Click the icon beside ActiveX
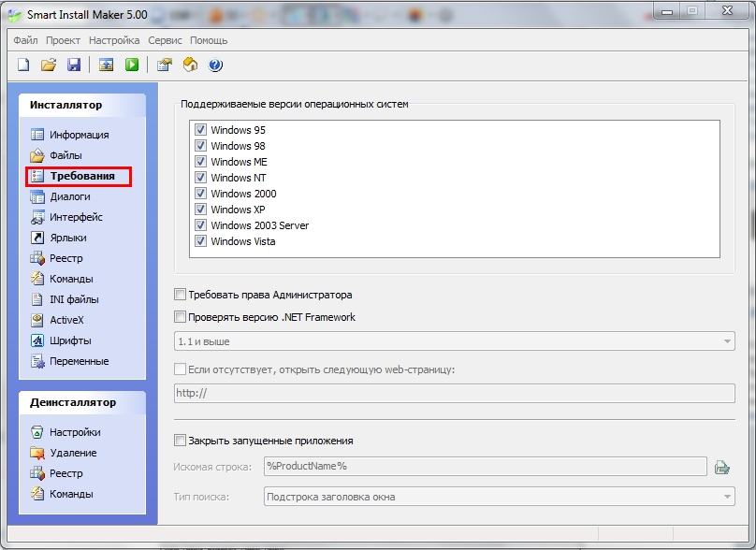The height and width of the screenshot is (550, 756). coord(37,320)
